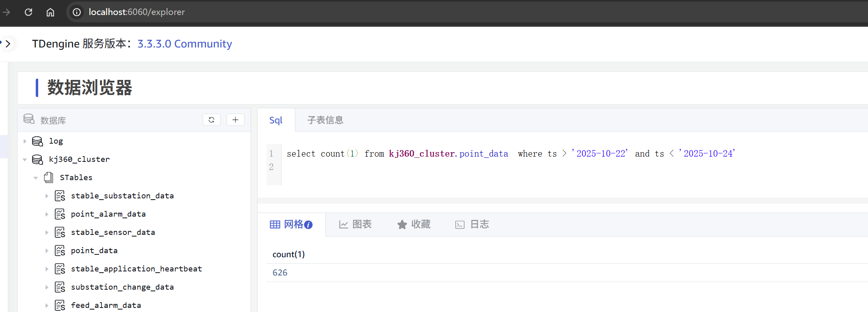Select the stable_sensor_data table

tap(113, 232)
